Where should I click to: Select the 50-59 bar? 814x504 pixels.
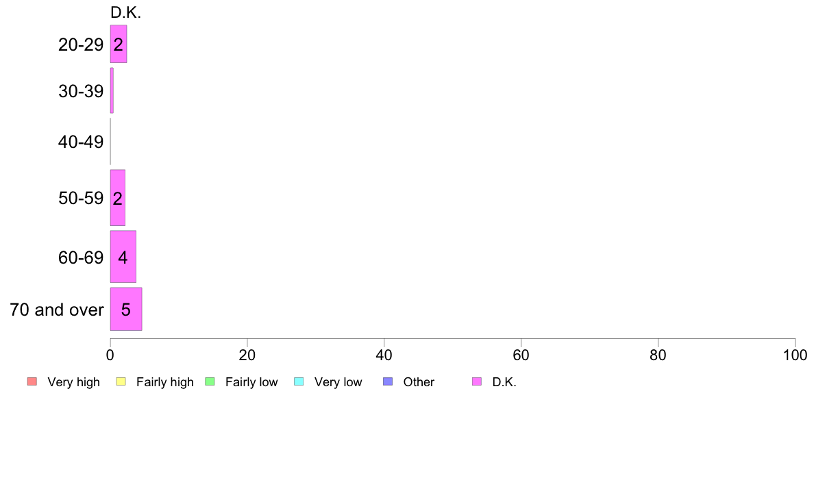117,198
